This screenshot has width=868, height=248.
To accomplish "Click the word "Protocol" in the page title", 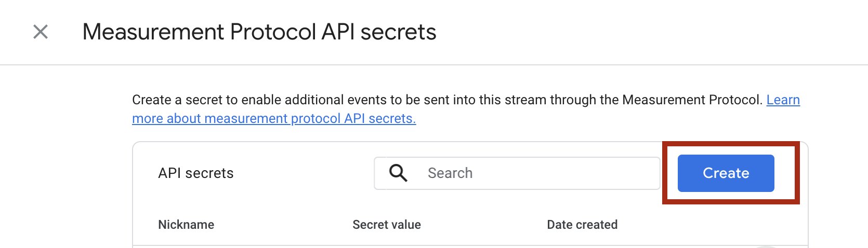I will [273, 32].
